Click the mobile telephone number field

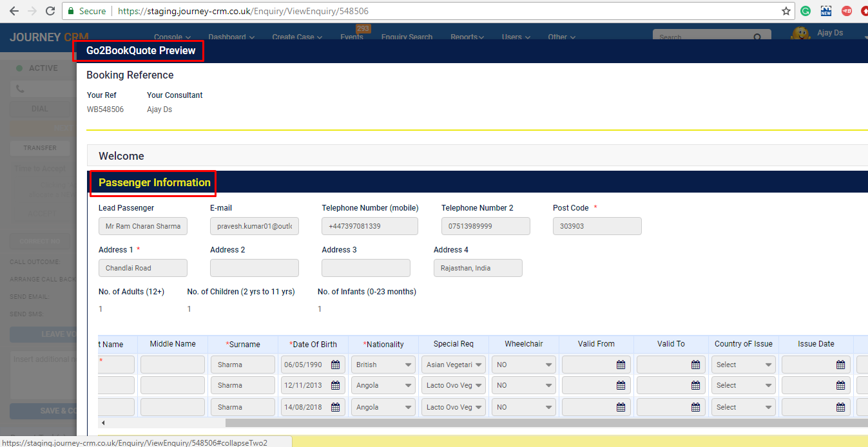(x=370, y=226)
